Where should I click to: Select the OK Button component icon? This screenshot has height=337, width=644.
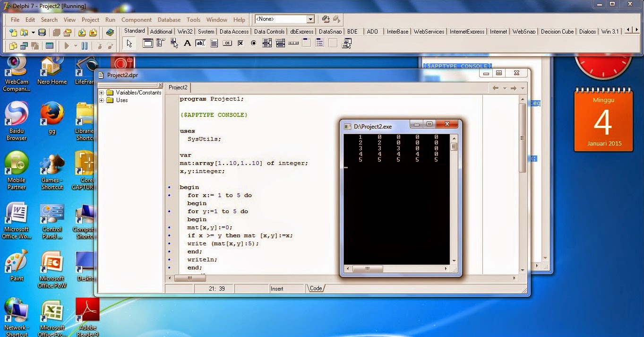coord(227,43)
